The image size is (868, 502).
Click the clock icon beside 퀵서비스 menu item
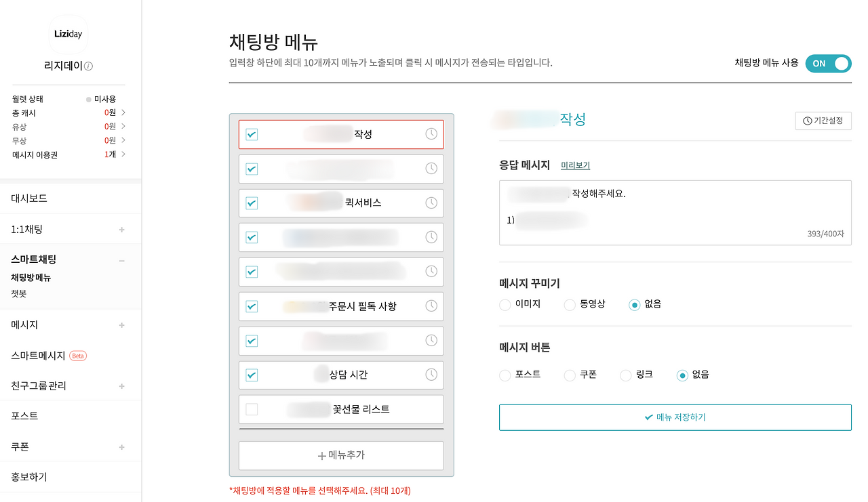click(431, 203)
